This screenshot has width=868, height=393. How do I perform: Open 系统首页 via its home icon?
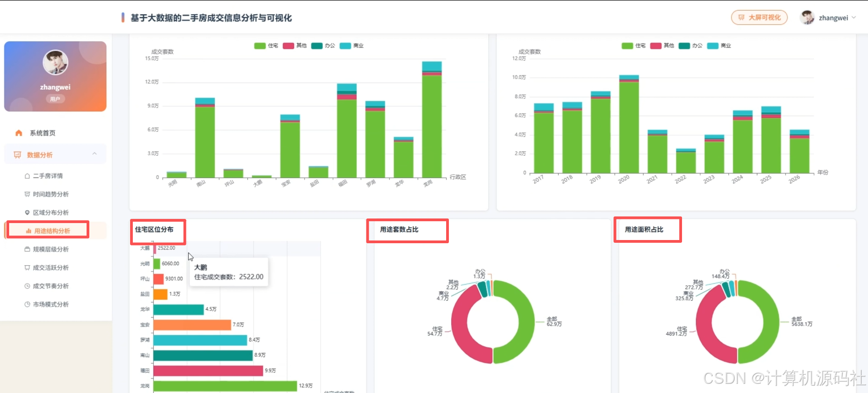pos(19,133)
